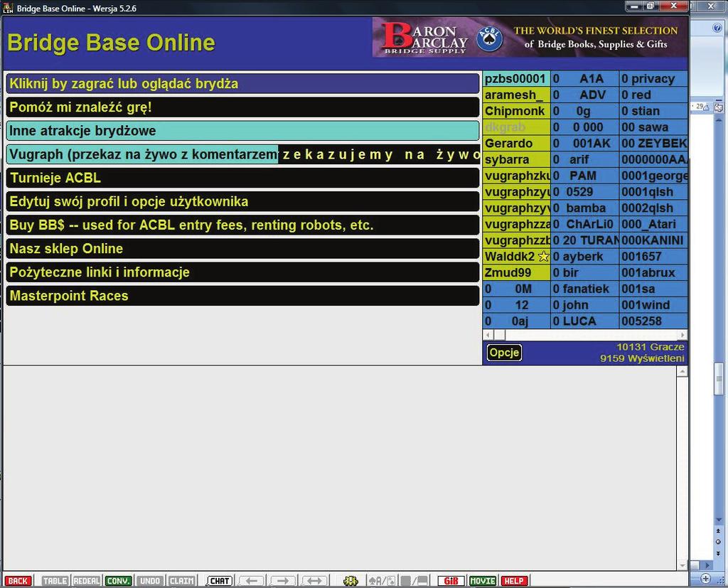Screen dimensions: 728x588
Task: Select player aramesh_ in the list
Action: 516,95
